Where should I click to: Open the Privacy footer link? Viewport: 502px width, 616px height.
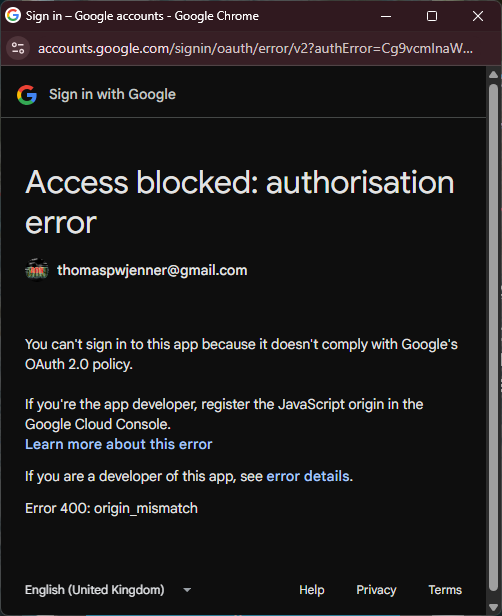point(376,590)
